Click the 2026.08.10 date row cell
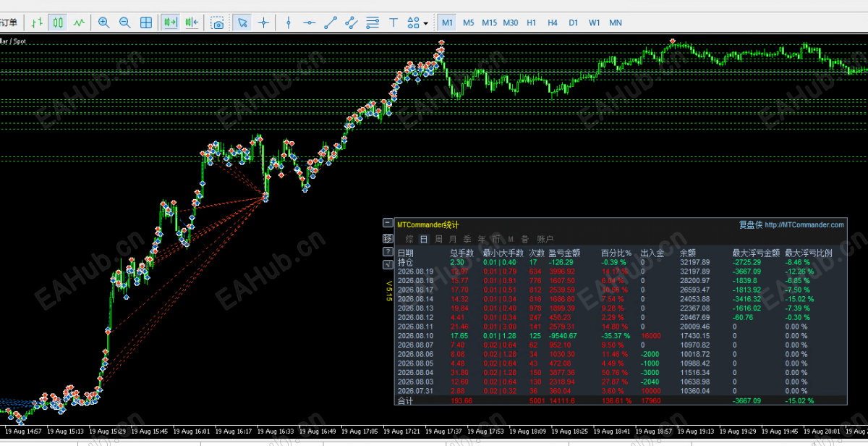The width and height of the screenshot is (868, 446). (415, 336)
